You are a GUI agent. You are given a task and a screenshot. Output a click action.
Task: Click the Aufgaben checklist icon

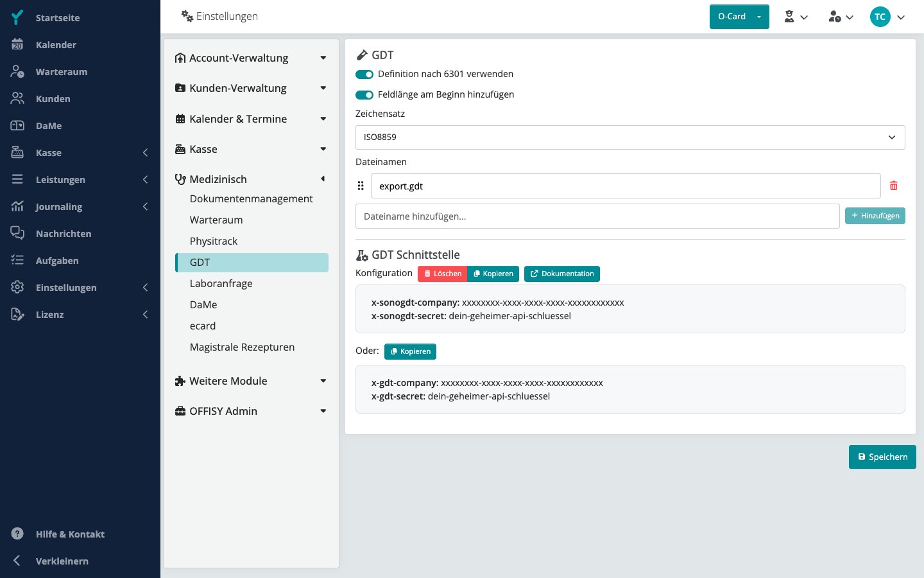17,260
